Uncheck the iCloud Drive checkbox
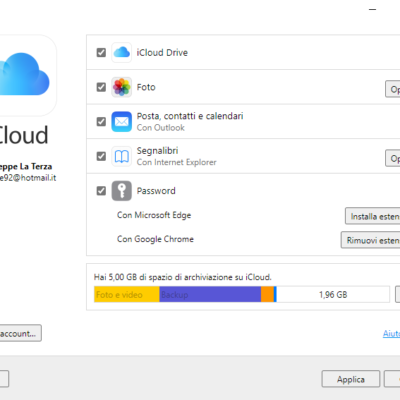The height and width of the screenshot is (400, 400). (x=101, y=53)
